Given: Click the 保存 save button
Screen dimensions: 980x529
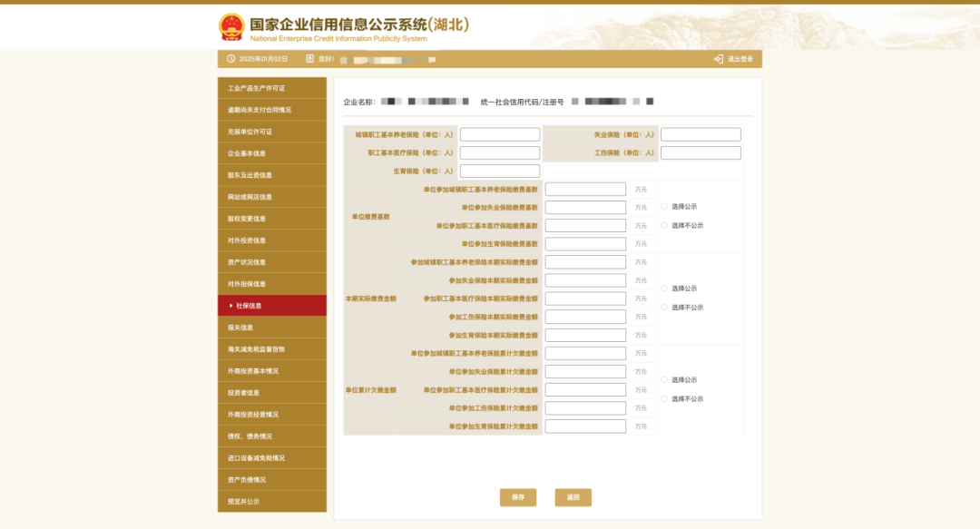Looking at the screenshot, I should [x=518, y=497].
